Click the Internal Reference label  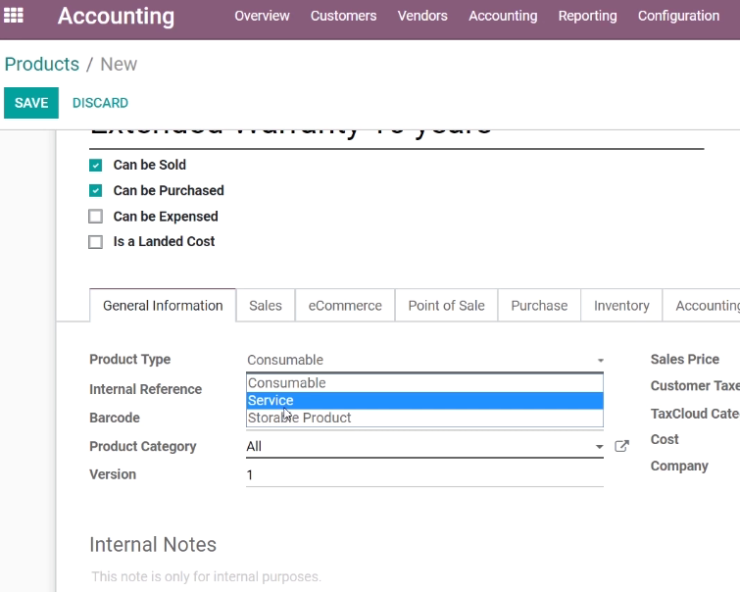pyautogui.click(x=145, y=389)
